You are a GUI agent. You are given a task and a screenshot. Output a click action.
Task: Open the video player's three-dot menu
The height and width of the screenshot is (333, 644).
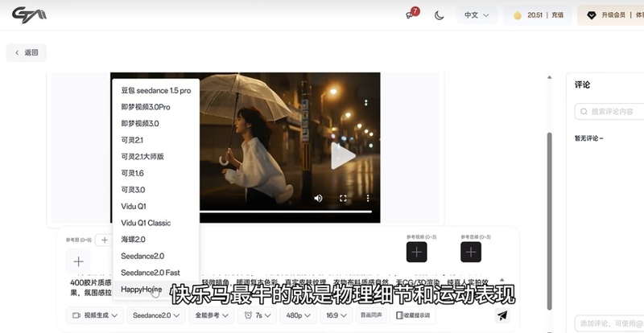coord(368,198)
